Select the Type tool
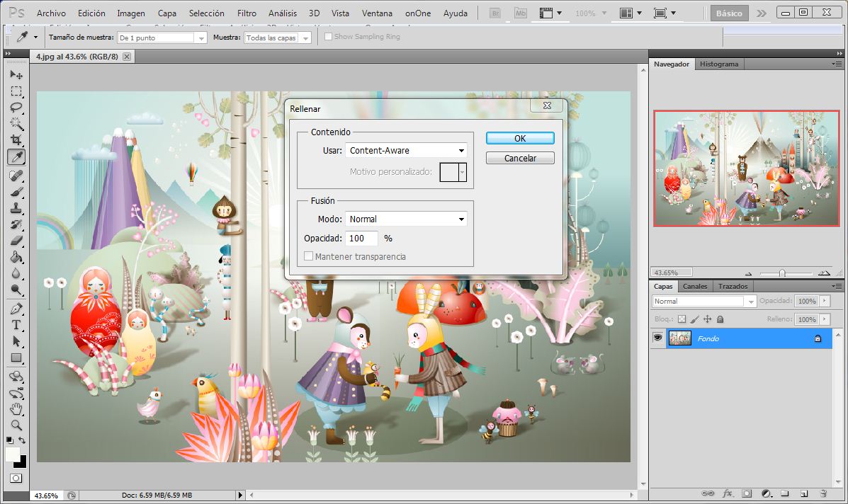Viewport: 848px width, 504px height. [x=16, y=325]
